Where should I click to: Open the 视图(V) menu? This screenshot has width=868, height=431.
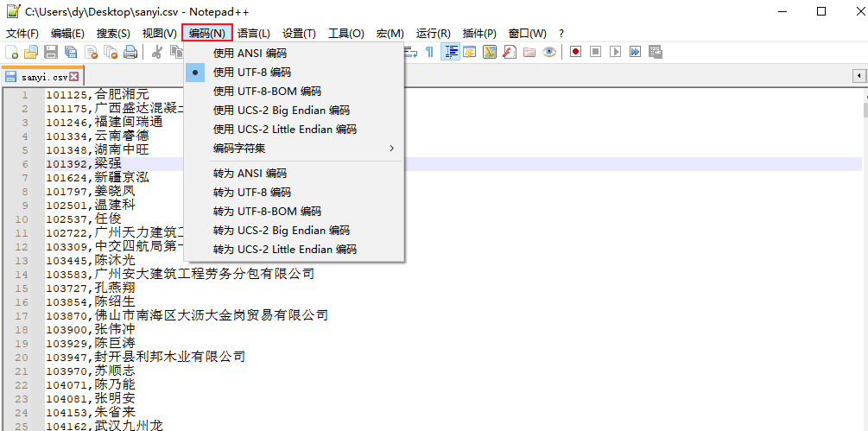160,34
